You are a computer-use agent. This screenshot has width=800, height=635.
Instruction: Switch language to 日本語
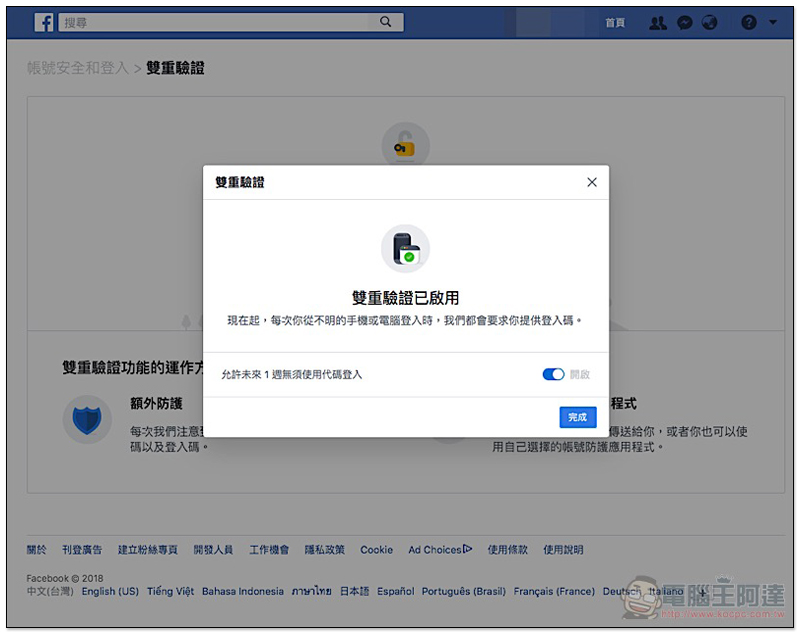click(x=354, y=592)
